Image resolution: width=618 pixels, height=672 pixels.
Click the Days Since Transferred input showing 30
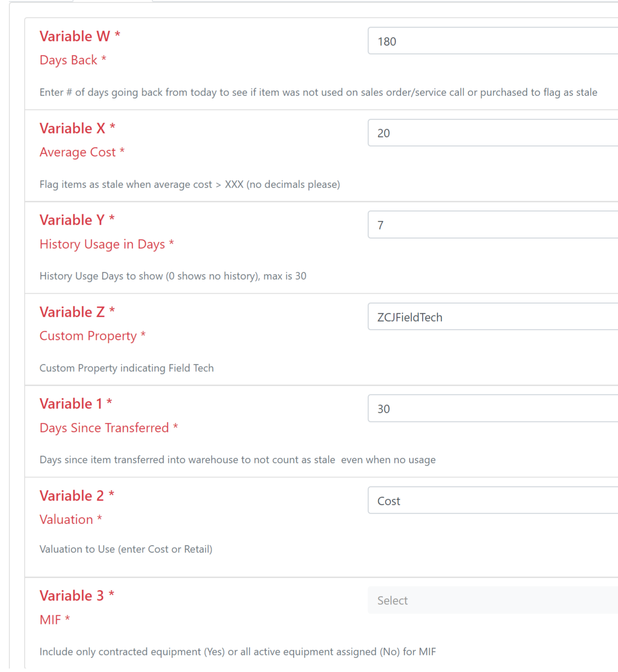(x=493, y=408)
